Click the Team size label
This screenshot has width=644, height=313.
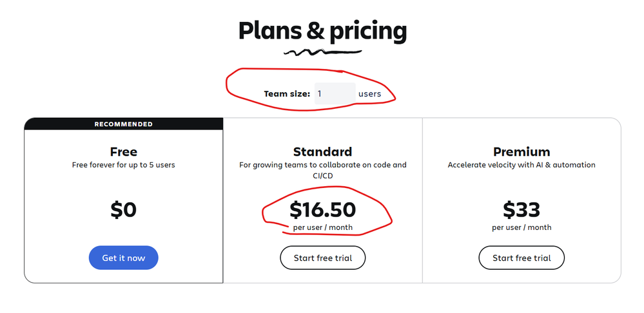287,93
